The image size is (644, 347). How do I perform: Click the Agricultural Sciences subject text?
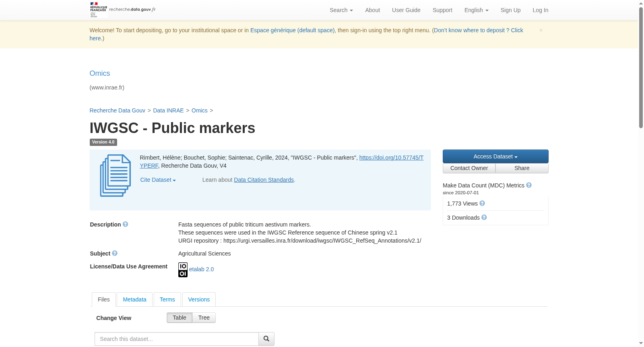[204, 253]
